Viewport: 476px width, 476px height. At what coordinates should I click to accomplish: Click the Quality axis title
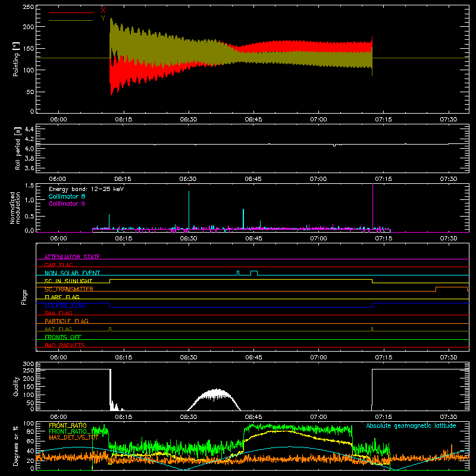(16, 386)
